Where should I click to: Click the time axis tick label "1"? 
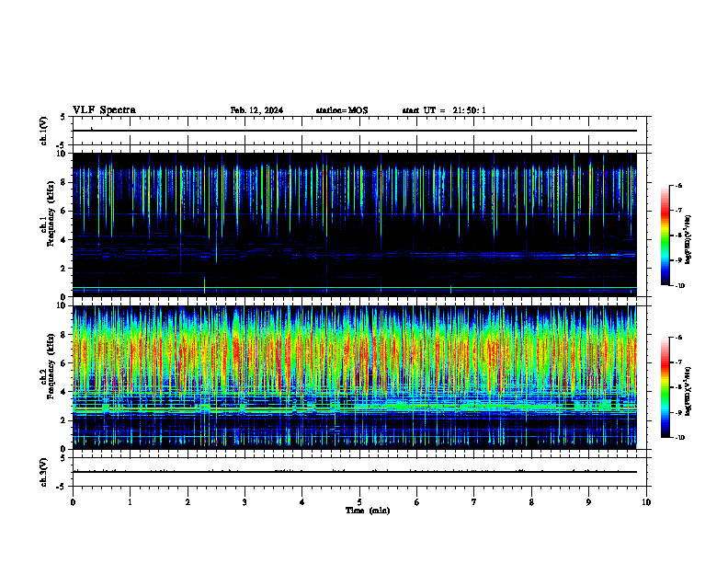pos(130,502)
